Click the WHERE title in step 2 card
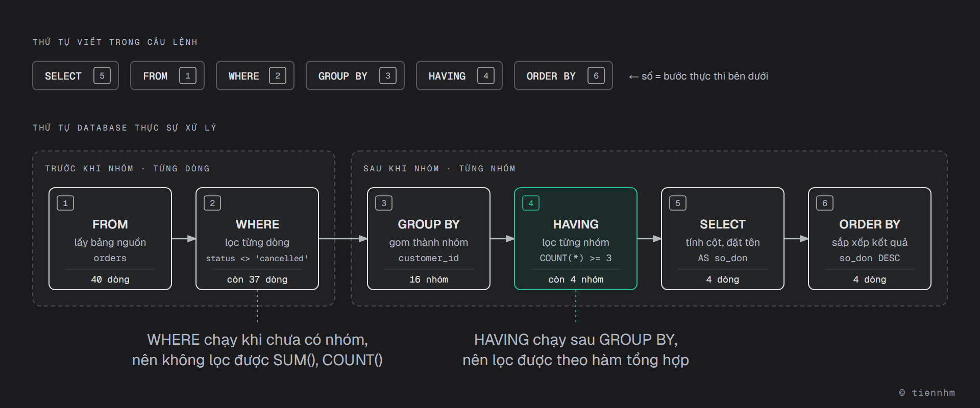The height and width of the screenshot is (408, 980). coord(257,224)
